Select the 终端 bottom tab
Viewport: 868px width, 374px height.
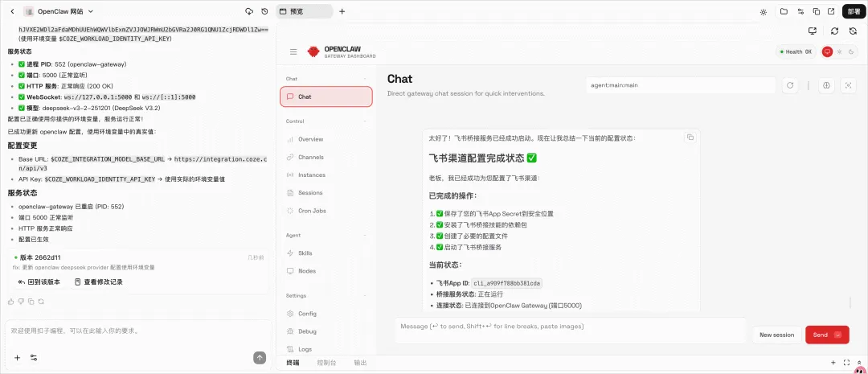click(x=293, y=363)
